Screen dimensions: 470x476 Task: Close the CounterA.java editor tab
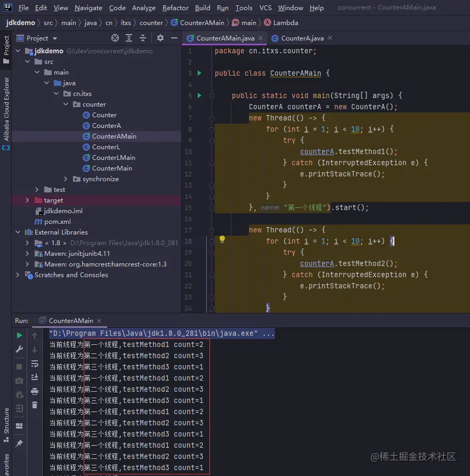(x=330, y=38)
